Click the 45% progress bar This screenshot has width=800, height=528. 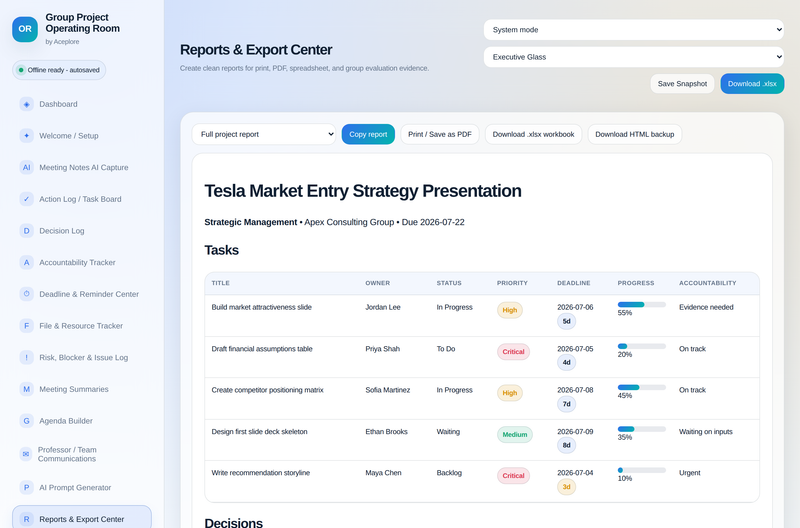coord(641,388)
